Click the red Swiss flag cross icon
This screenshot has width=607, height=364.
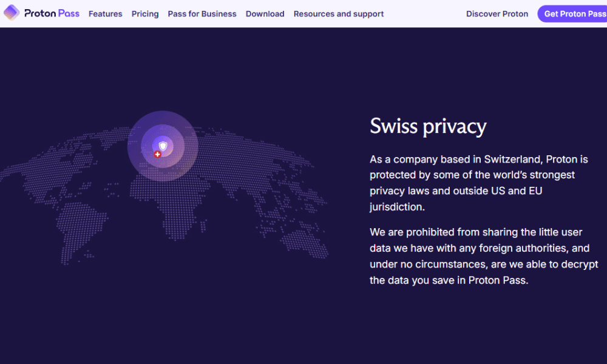(x=158, y=155)
